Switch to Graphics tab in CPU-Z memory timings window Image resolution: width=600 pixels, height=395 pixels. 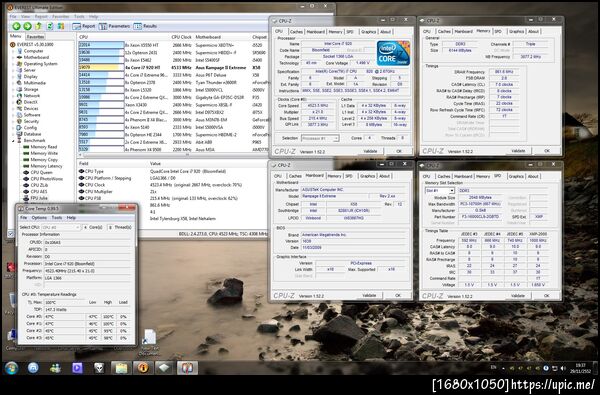[x=516, y=31]
